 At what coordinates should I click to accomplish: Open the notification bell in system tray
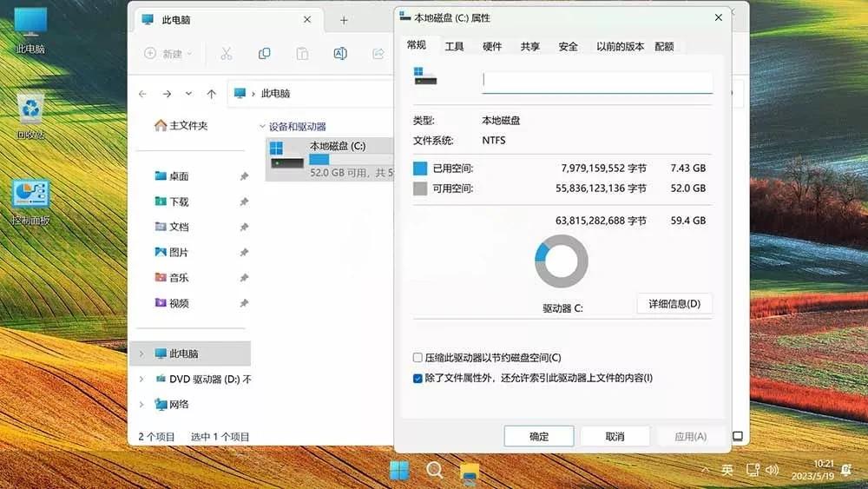click(846, 470)
